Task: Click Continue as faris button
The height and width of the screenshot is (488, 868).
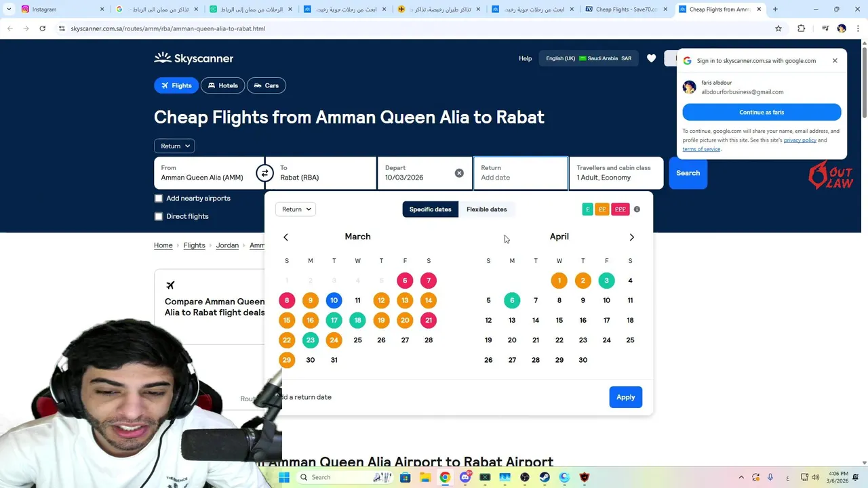Action: 762,112
